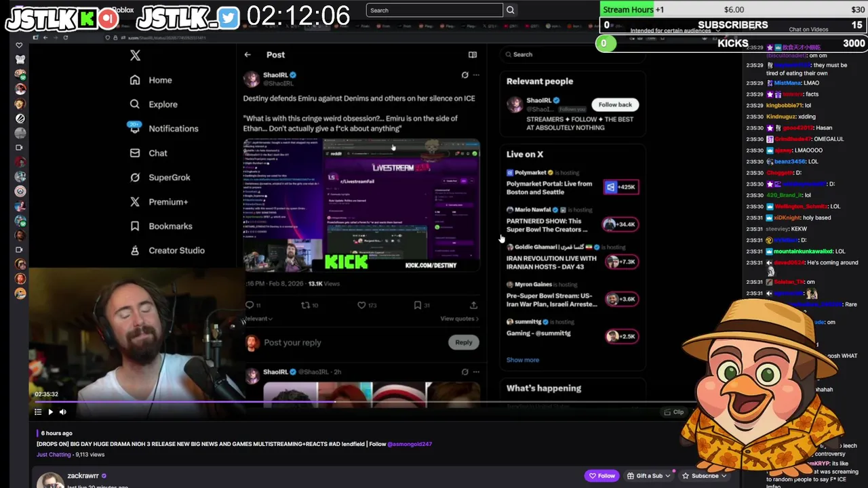Click the reply comment icon under post
Image resolution: width=868 pixels, height=488 pixels.
(249, 305)
